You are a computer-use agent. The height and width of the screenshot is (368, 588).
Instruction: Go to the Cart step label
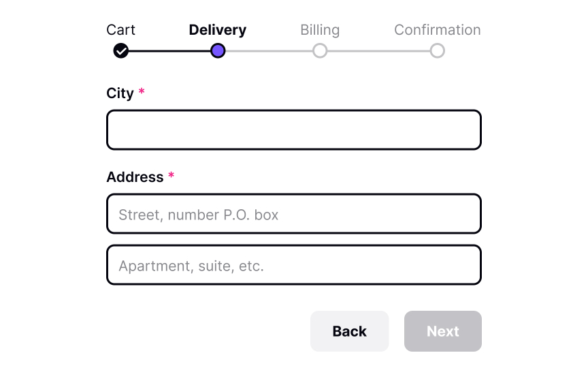click(120, 30)
